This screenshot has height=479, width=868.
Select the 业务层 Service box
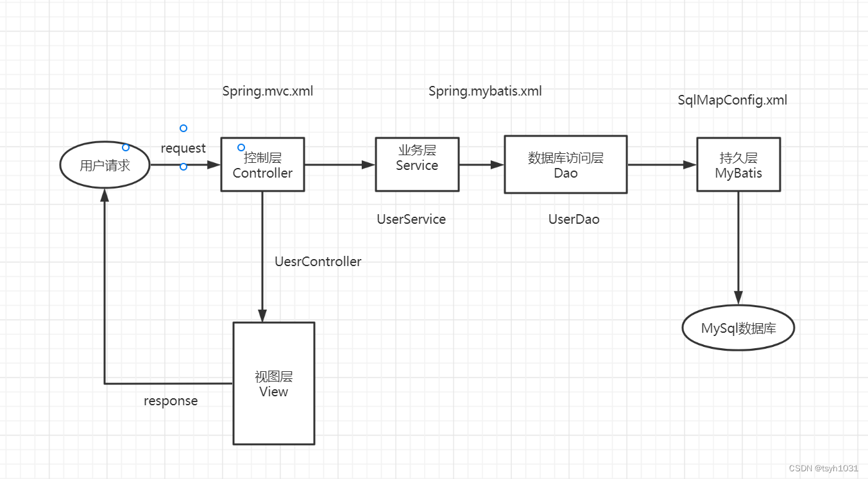(417, 164)
